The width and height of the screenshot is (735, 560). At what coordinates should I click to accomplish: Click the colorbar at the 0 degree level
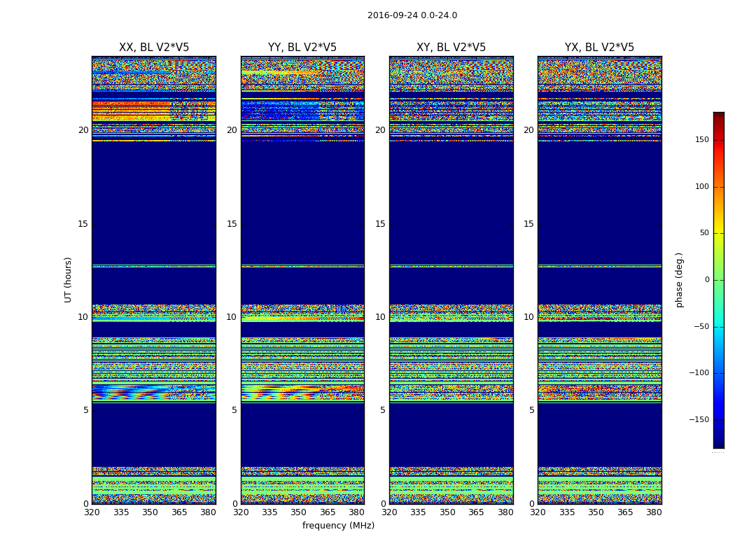point(718,280)
